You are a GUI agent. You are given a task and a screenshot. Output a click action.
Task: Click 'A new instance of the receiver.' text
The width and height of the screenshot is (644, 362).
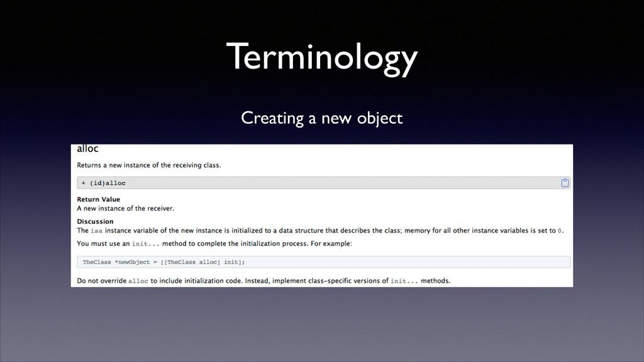coord(125,209)
